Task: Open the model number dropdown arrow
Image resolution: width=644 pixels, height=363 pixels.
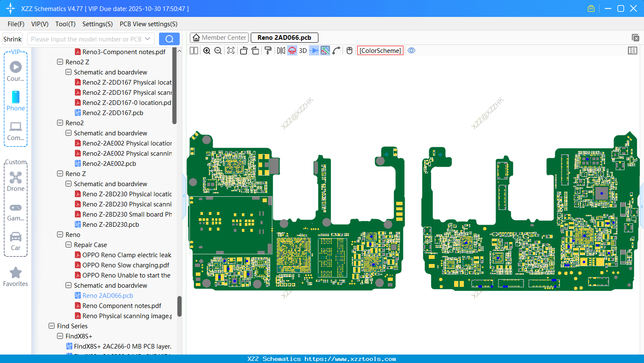Action: [148, 39]
